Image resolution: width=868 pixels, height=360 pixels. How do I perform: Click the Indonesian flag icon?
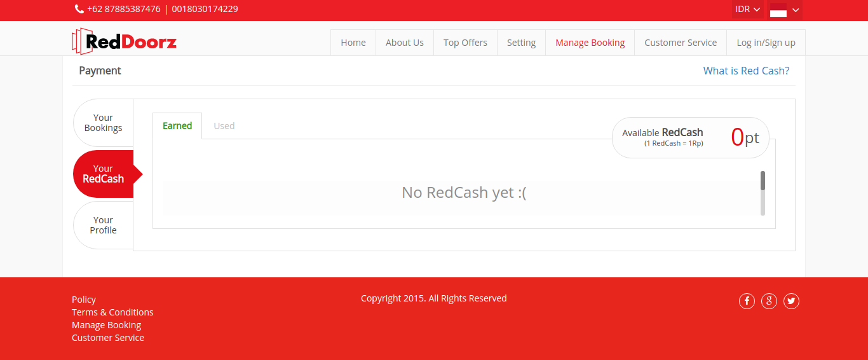pyautogui.click(x=778, y=10)
